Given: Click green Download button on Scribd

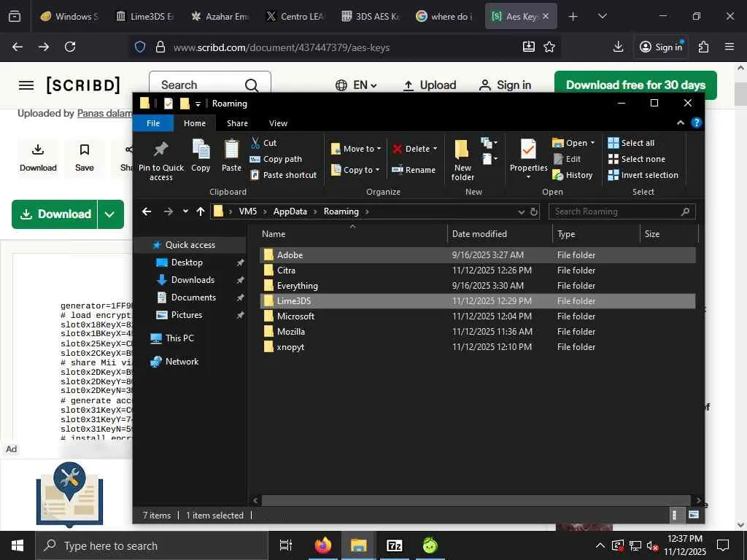Looking at the screenshot, I should tap(55, 214).
